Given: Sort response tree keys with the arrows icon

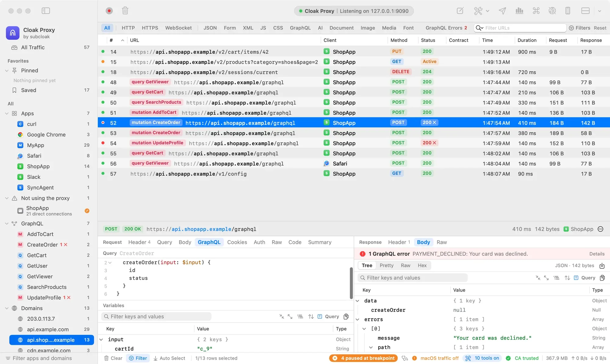Looking at the screenshot, I should (567, 278).
